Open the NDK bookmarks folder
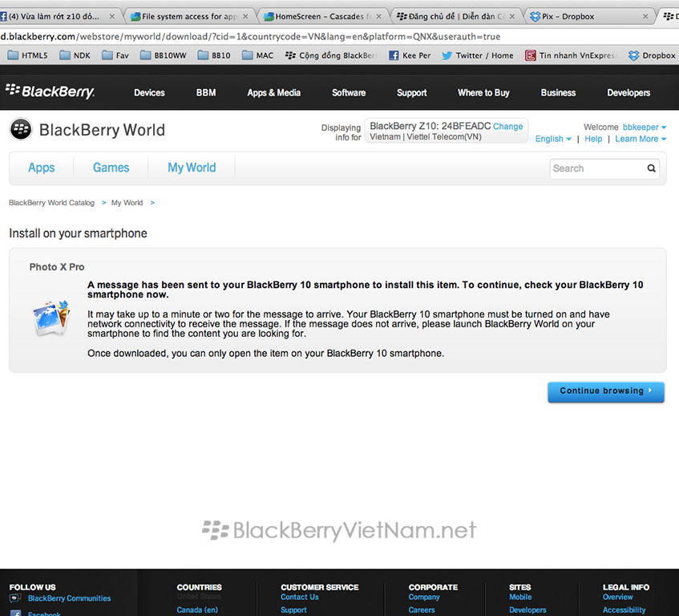679x616 pixels. (x=75, y=55)
